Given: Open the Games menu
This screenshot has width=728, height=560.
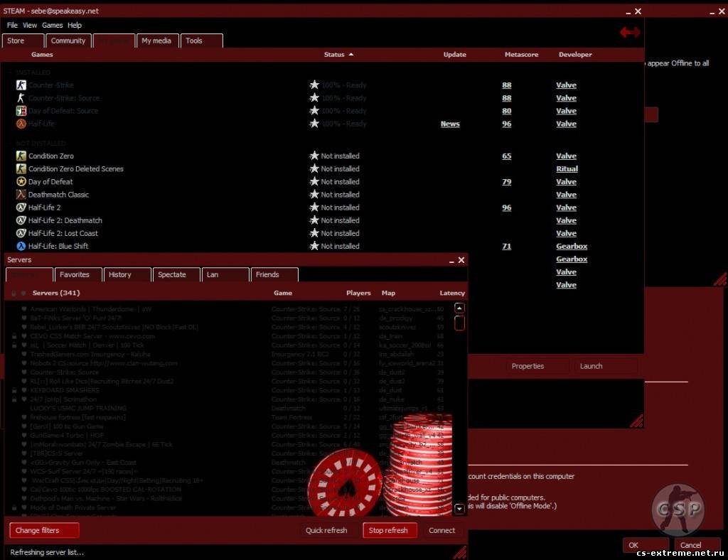Looking at the screenshot, I should click(x=53, y=25).
